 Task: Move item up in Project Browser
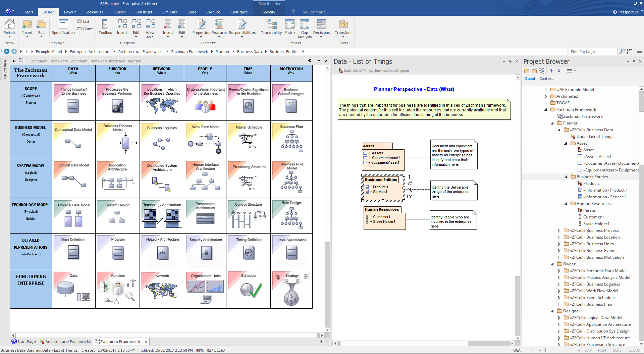click(551, 71)
